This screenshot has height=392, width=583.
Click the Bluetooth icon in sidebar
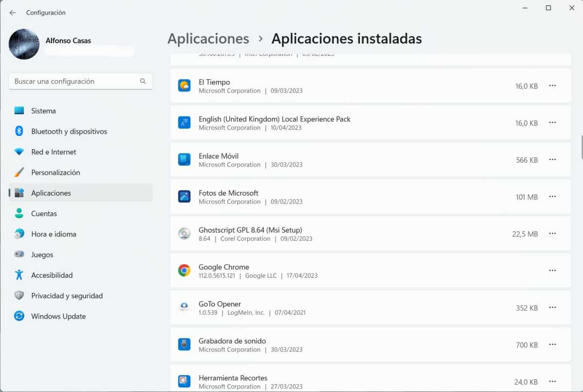point(19,131)
